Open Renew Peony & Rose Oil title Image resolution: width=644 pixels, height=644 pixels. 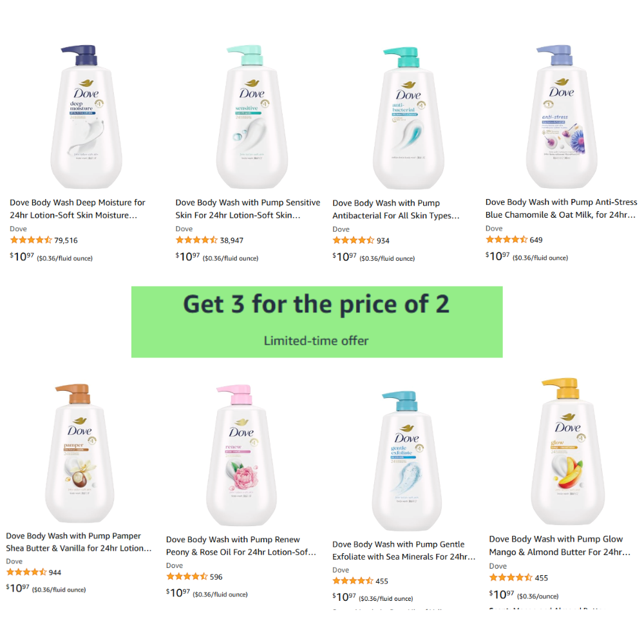point(241,546)
